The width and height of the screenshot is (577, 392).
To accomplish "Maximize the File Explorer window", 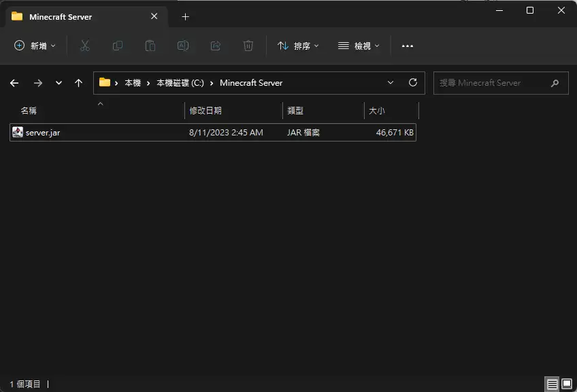I will click(530, 10).
